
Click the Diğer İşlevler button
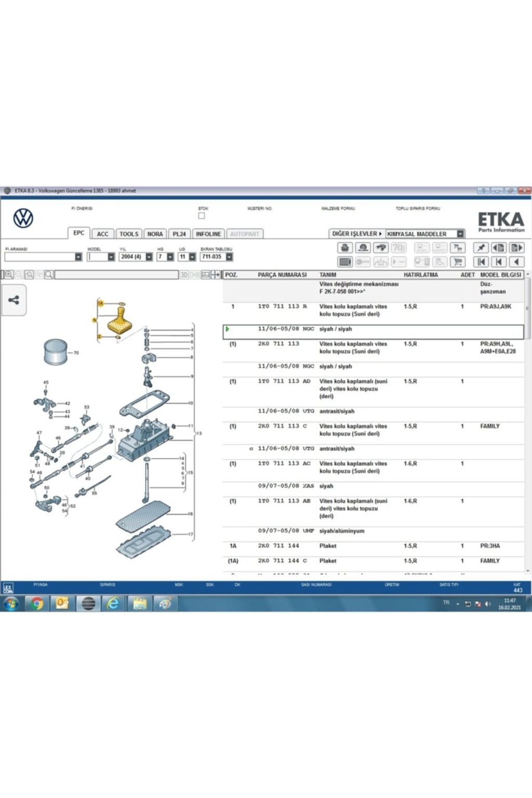pos(356,234)
